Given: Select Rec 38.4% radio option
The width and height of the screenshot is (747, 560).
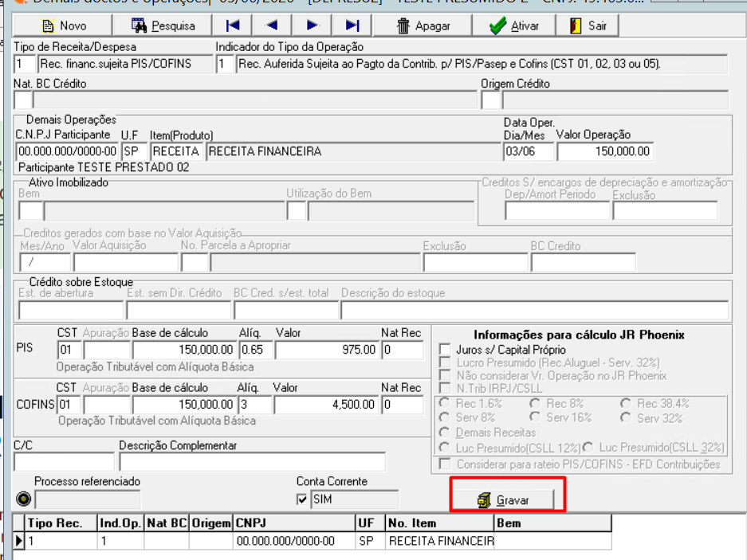Looking at the screenshot, I should (x=626, y=403).
